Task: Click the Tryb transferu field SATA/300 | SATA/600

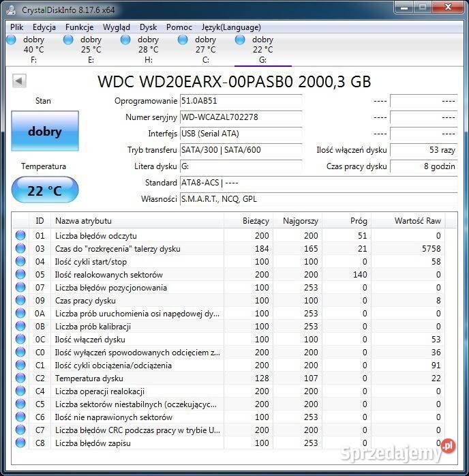Action: 241,150
